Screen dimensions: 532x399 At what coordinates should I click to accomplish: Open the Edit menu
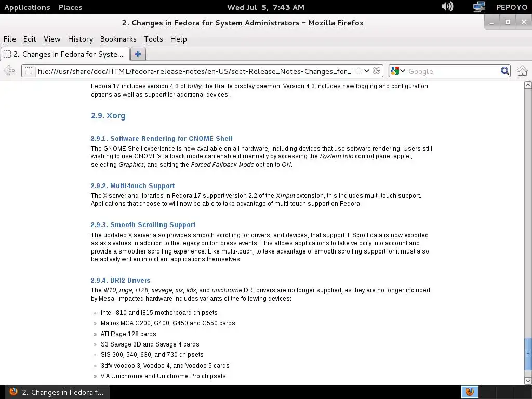(30, 39)
